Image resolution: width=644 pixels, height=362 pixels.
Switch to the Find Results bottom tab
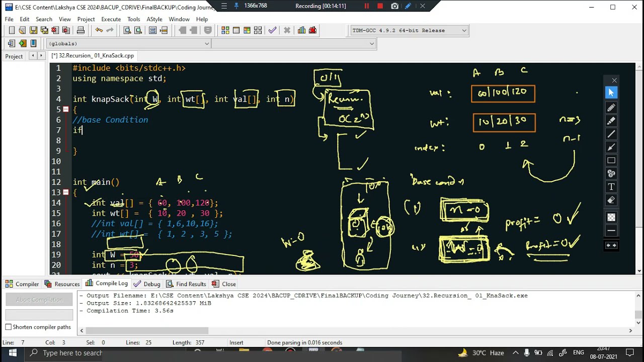coord(186,284)
